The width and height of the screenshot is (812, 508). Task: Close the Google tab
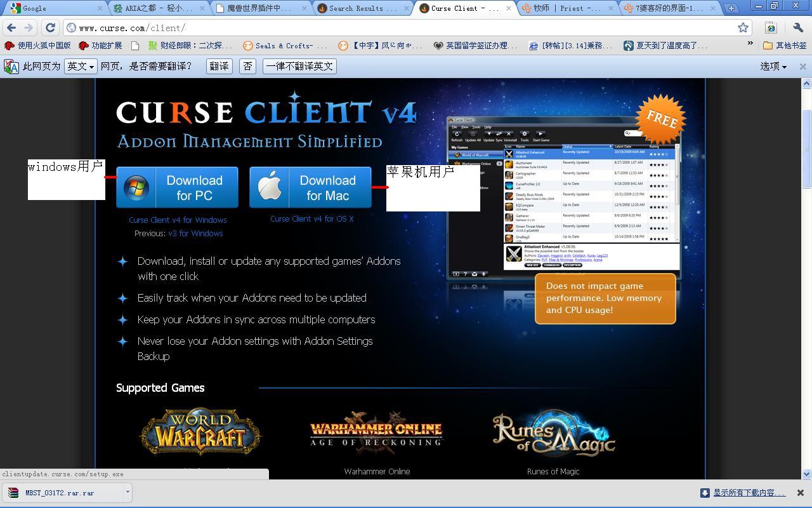[x=101, y=8]
